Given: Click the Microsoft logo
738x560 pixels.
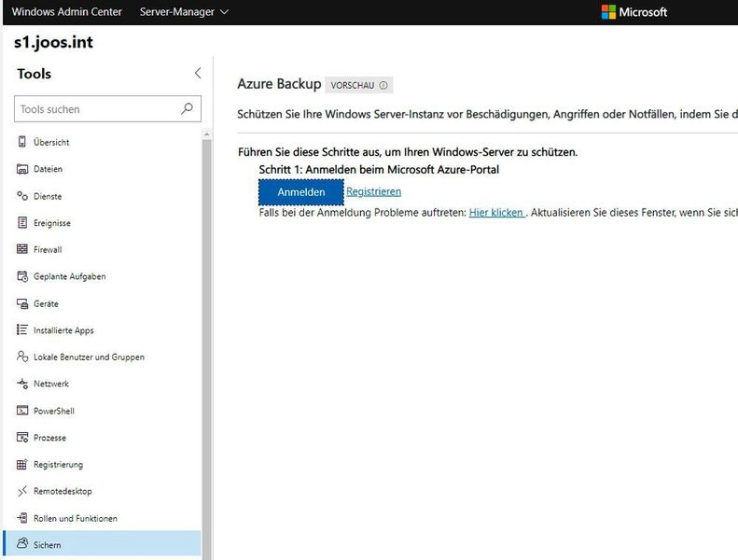Looking at the screenshot, I should 634,12.
